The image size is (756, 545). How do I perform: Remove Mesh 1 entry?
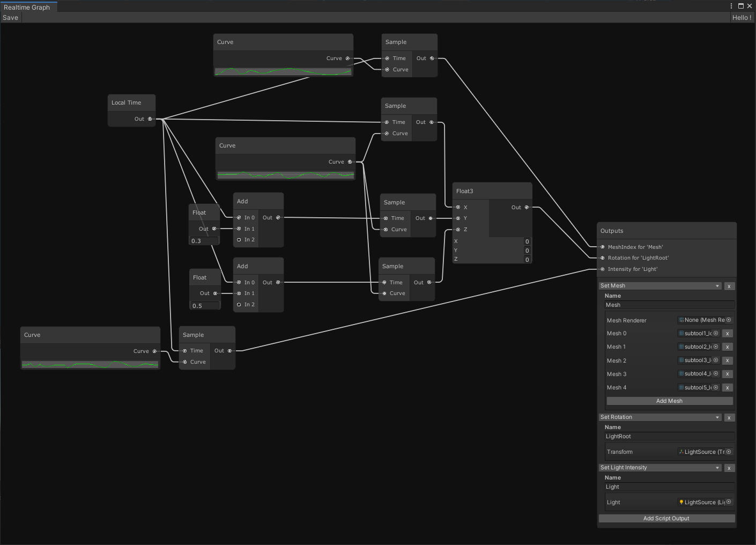728,347
